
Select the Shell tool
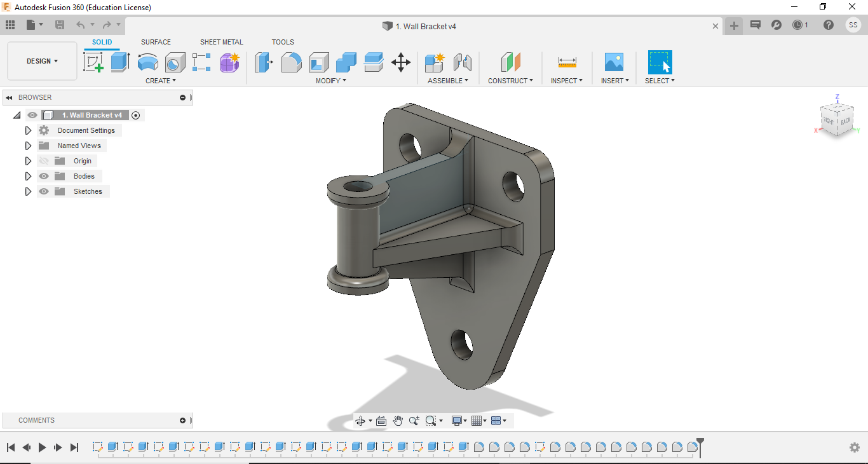point(319,62)
